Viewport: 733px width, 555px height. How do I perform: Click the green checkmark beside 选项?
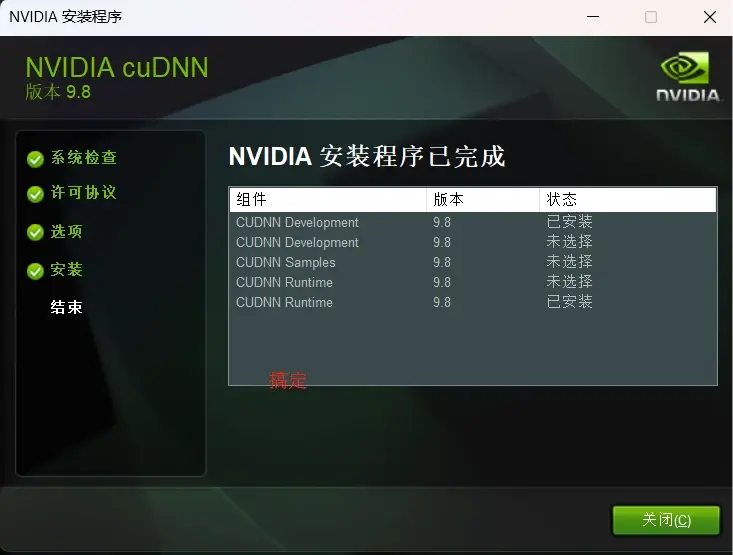35,232
